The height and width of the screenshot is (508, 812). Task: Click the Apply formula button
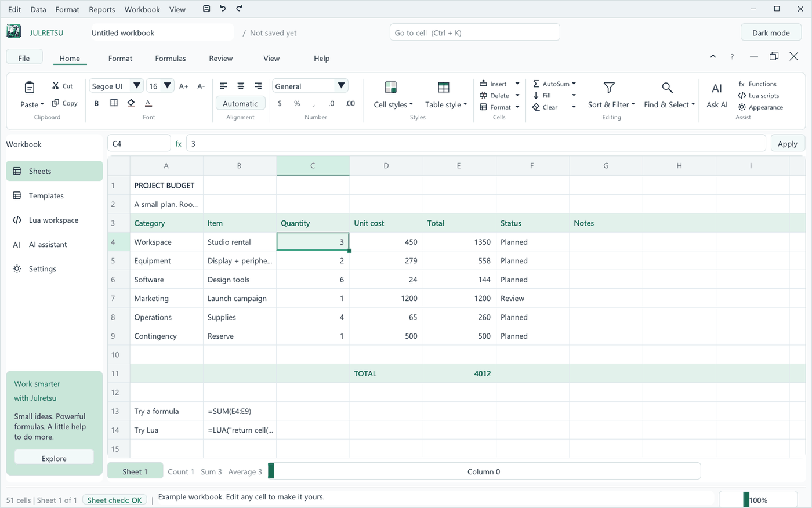tap(787, 144)
